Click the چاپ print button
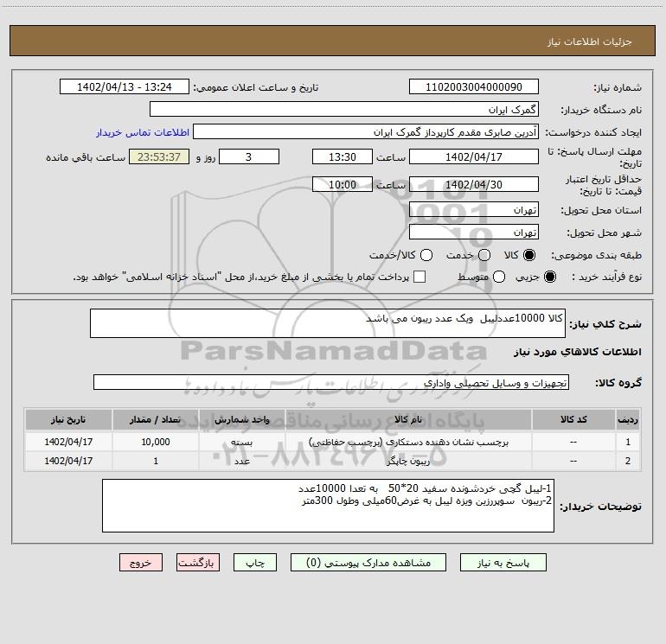 [255, 563]
